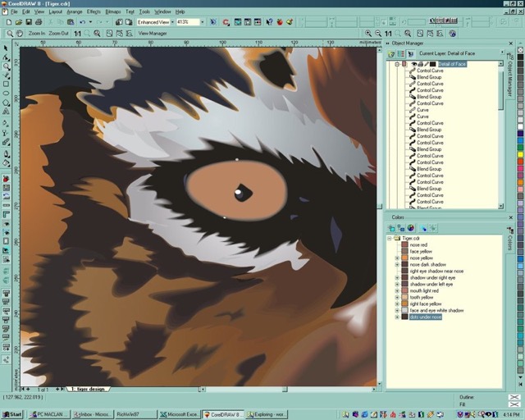Open the View Manager button
Image resolution: width=525 pixels, height=420 pixels.
click(153, 34)
